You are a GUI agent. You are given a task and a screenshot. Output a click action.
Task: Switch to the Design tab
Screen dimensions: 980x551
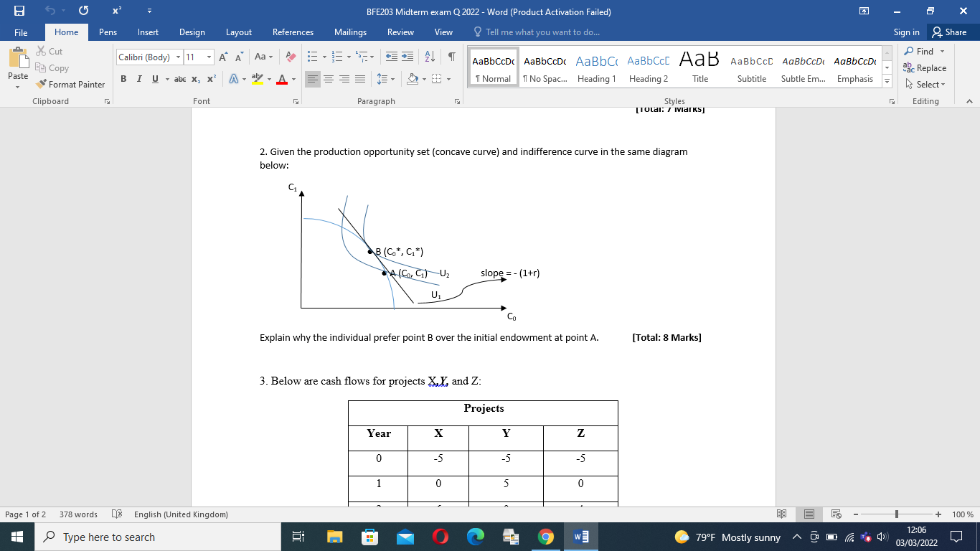pos(192,32)
